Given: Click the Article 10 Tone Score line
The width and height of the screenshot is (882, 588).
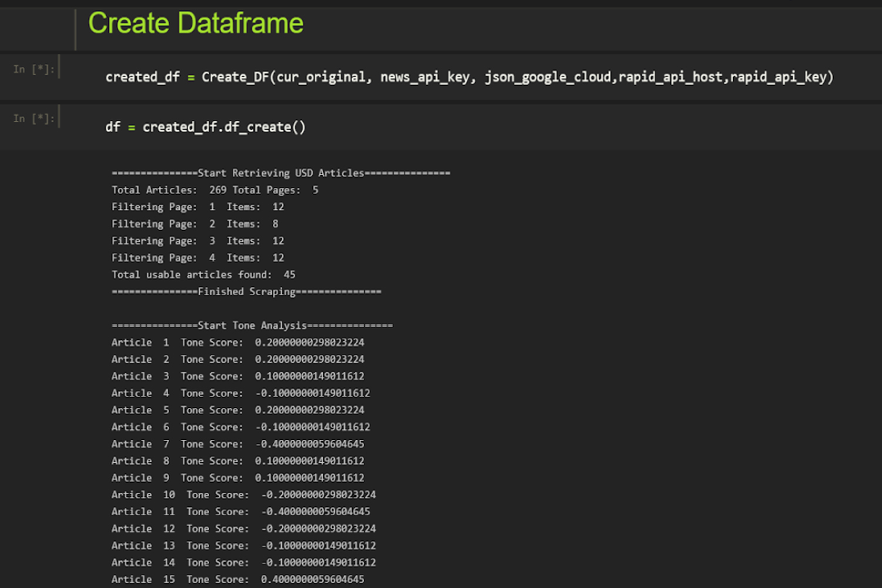Looking at the screenshot, I should [x=243, y=495].
